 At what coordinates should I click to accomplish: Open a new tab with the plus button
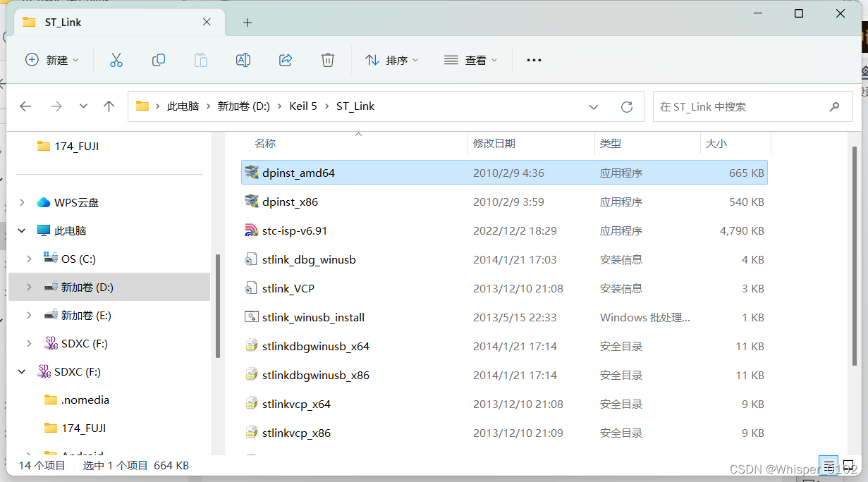coord(247,22)
